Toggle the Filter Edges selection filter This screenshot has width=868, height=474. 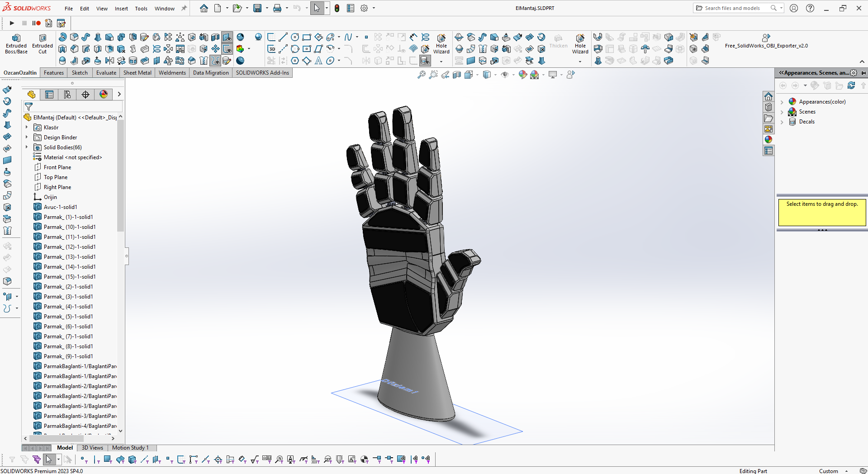(x=96, y=460)
